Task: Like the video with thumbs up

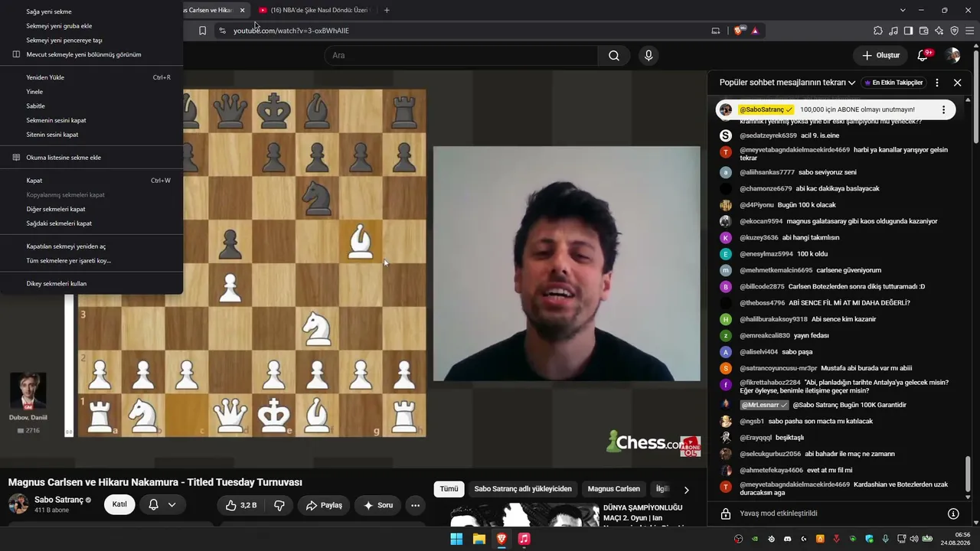Action: pyautogui.click(x=240, y=505)
